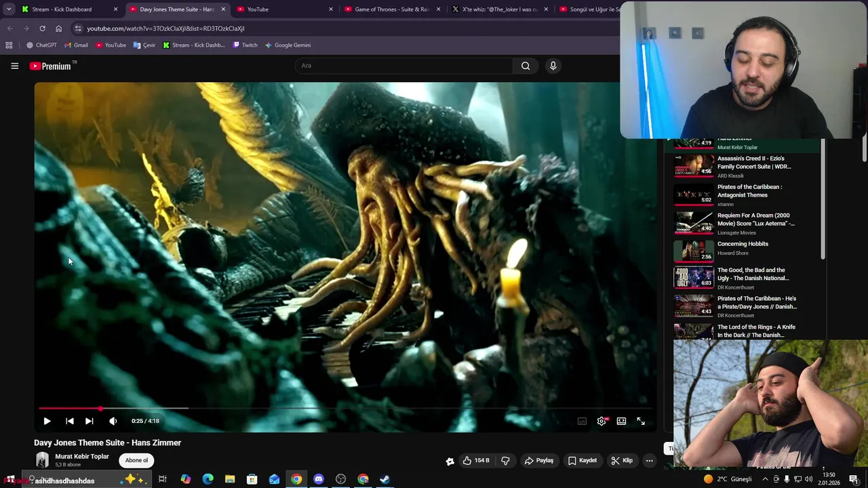The height and width of the screenshot is (488, 868).
Task: Play the Davy Jones video
Action: tap(47, 421)
